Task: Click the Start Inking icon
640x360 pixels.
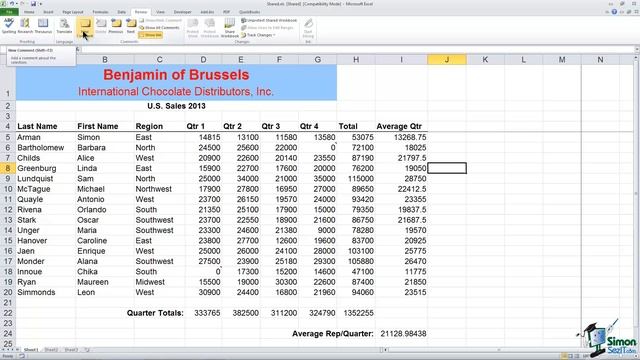Action: click(308, 27)
